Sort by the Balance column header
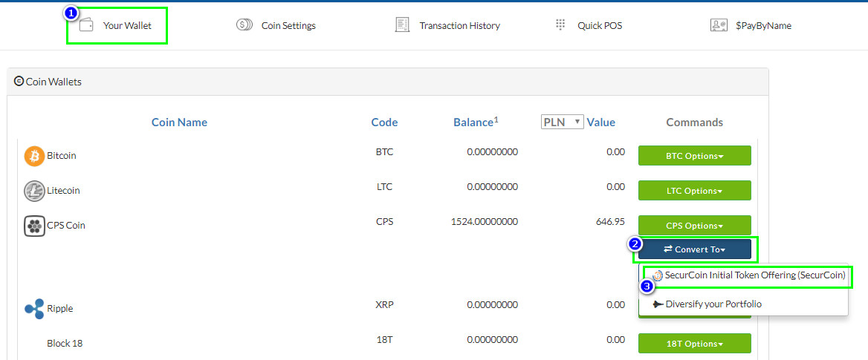This screenshot has width=868, height=360. tap(476, 122)
